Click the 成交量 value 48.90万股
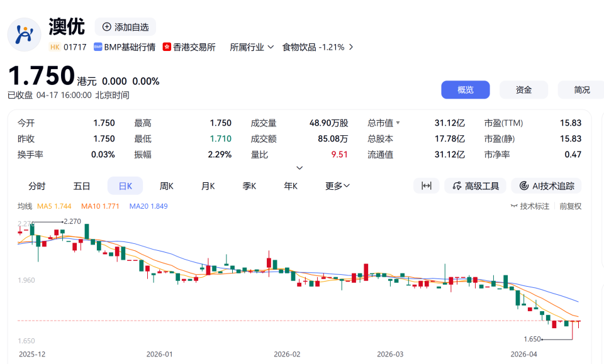The height and width of the screenshot is (364, 604). [x=328, y=123]
